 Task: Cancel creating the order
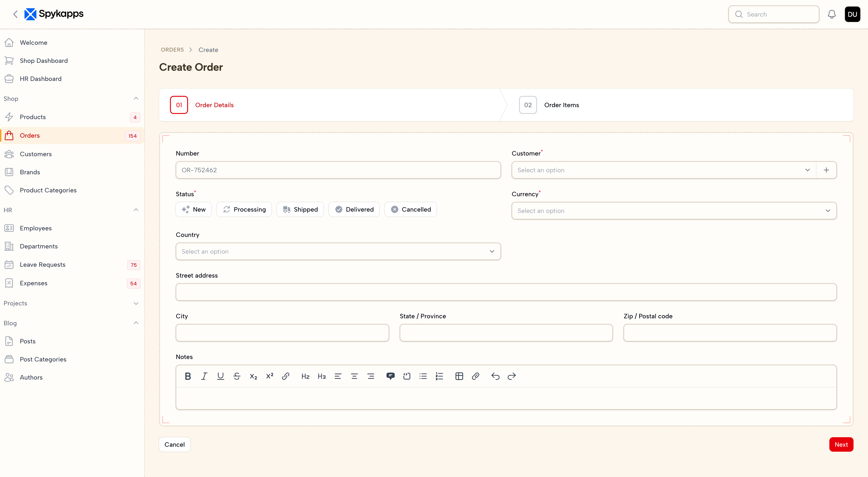pos(174,444)
